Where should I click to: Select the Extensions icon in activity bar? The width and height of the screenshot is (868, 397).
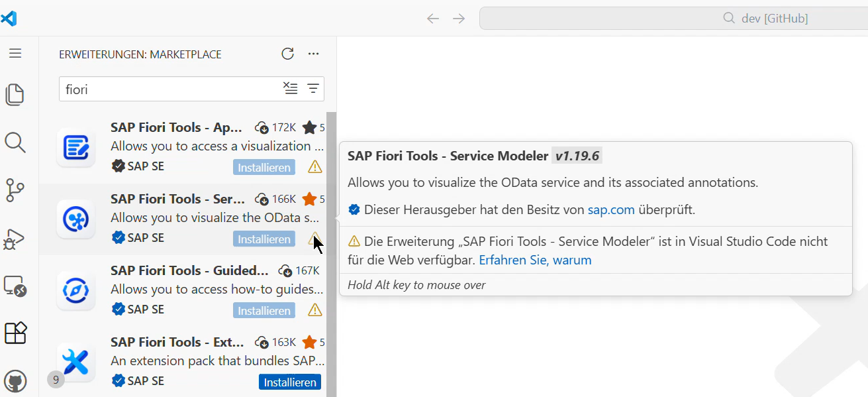[x=16, y=333]
